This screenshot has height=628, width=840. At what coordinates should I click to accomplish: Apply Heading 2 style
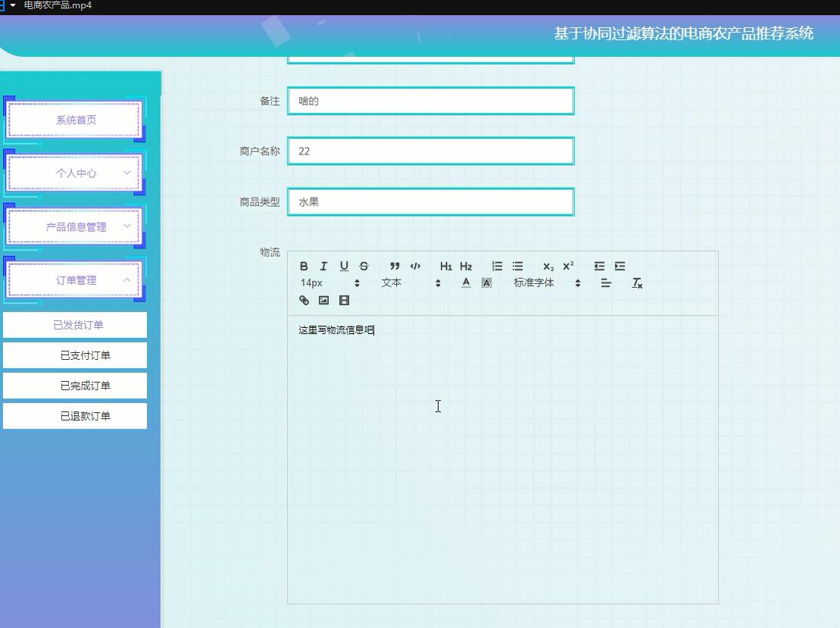point(466,267)
